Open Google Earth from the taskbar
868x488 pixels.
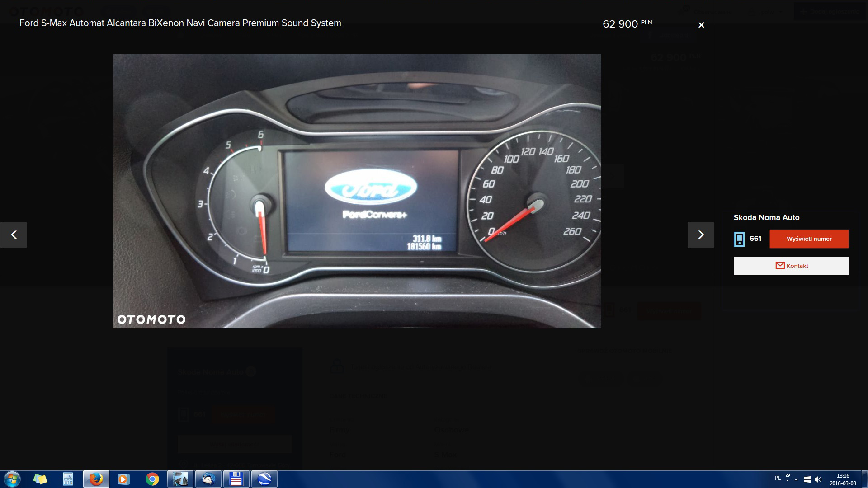264,479
